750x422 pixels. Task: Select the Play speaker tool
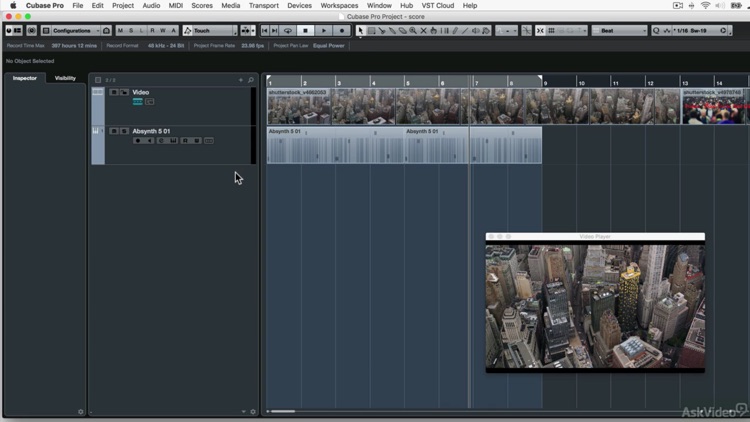tap(475, 31)
